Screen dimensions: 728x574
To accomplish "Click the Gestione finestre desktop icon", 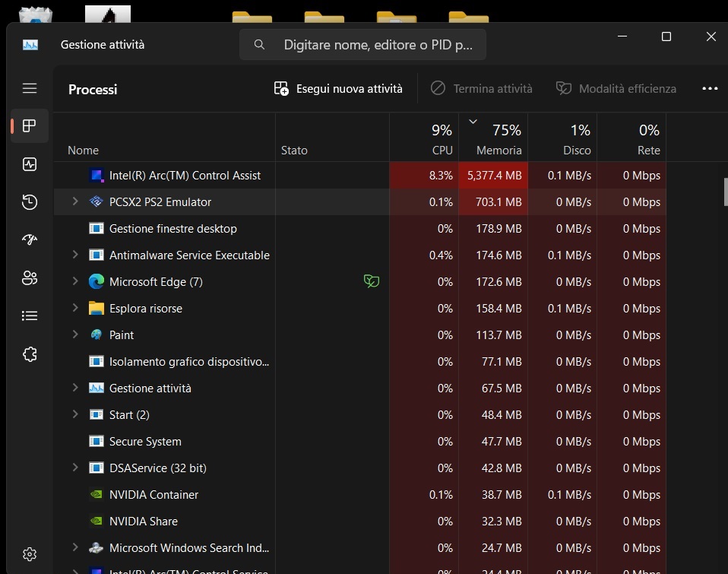I will 97,229.
